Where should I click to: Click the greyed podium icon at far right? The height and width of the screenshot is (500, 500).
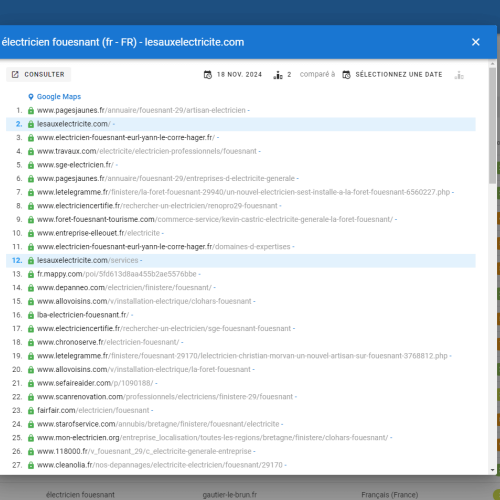[x=459, y=75]
